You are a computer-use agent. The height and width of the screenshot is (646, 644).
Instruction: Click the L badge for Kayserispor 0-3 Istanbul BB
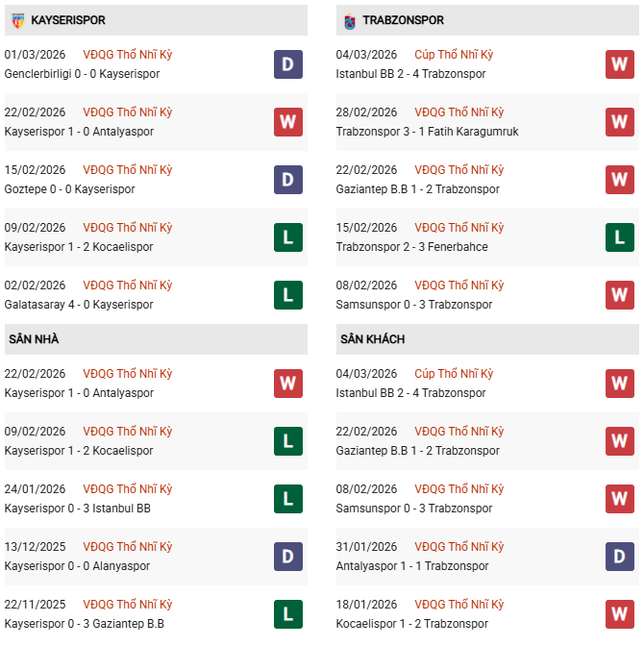[287, 499]
